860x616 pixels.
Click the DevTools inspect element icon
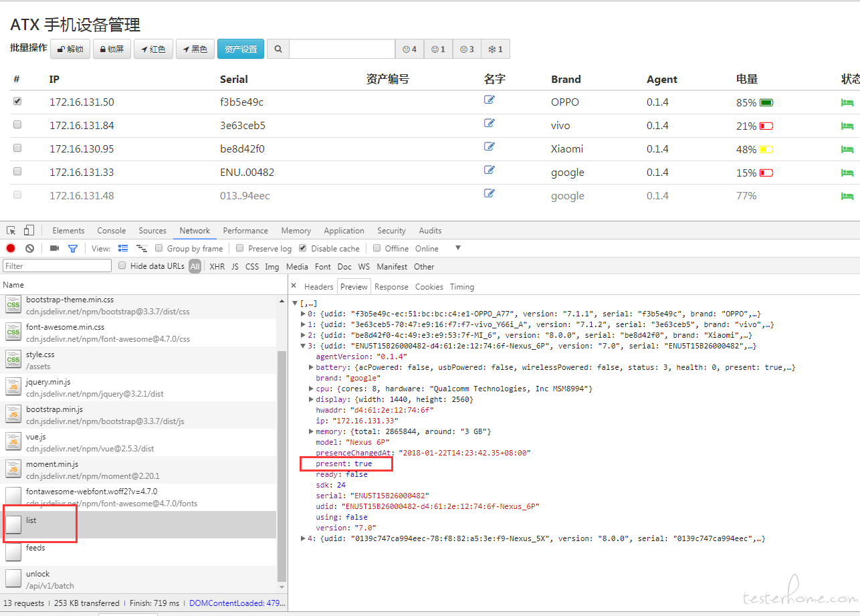click(11, 231)
